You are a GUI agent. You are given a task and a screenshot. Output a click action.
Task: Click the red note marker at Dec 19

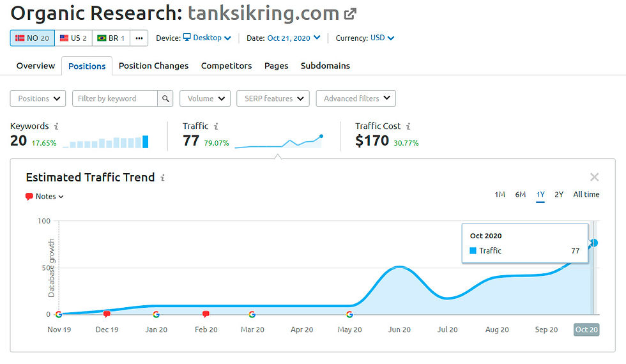pos(107,314)
